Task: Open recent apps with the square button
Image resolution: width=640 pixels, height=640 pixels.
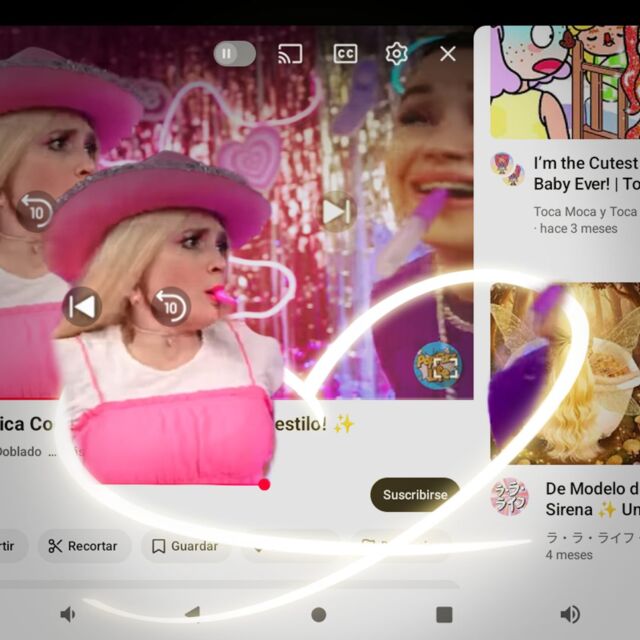Action: (x=444, y=614)
